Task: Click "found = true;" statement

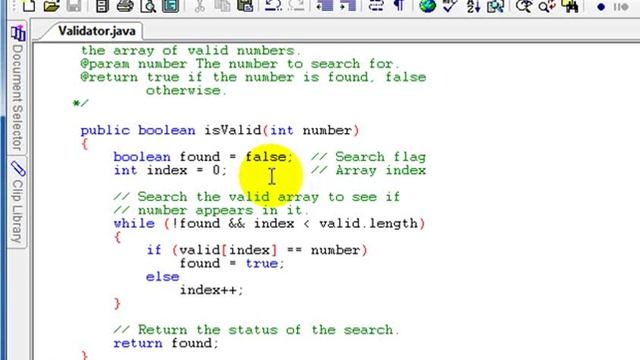Action: 232,264
